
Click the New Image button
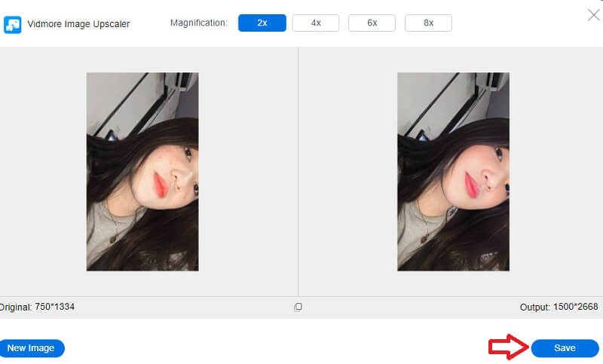point(31,348)
